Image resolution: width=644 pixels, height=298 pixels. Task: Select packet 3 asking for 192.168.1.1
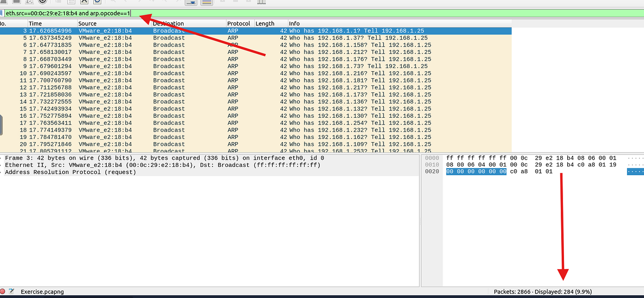[x=255, y=31]
